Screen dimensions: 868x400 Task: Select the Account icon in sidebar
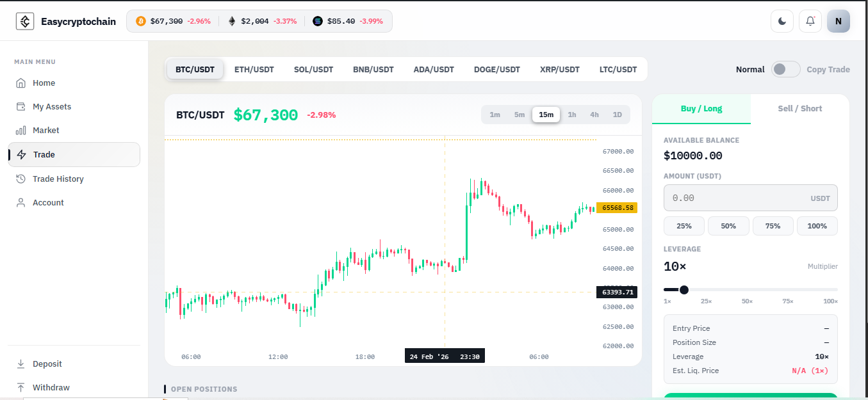21,202
